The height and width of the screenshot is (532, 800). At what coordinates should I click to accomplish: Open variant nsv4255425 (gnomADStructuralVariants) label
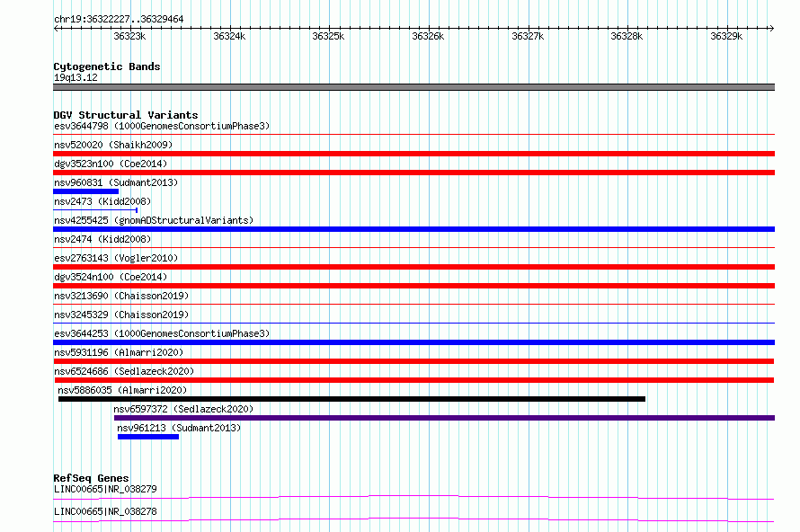[154, 220]
